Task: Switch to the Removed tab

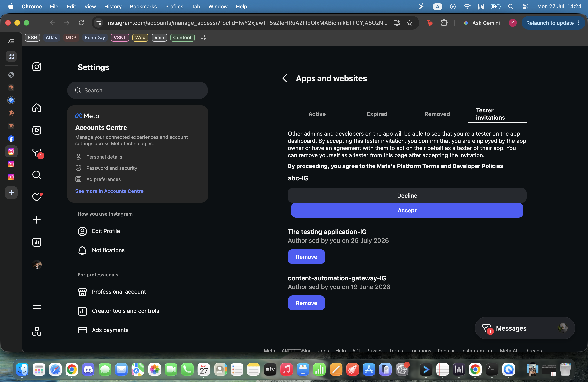Action: click(437, 114)
